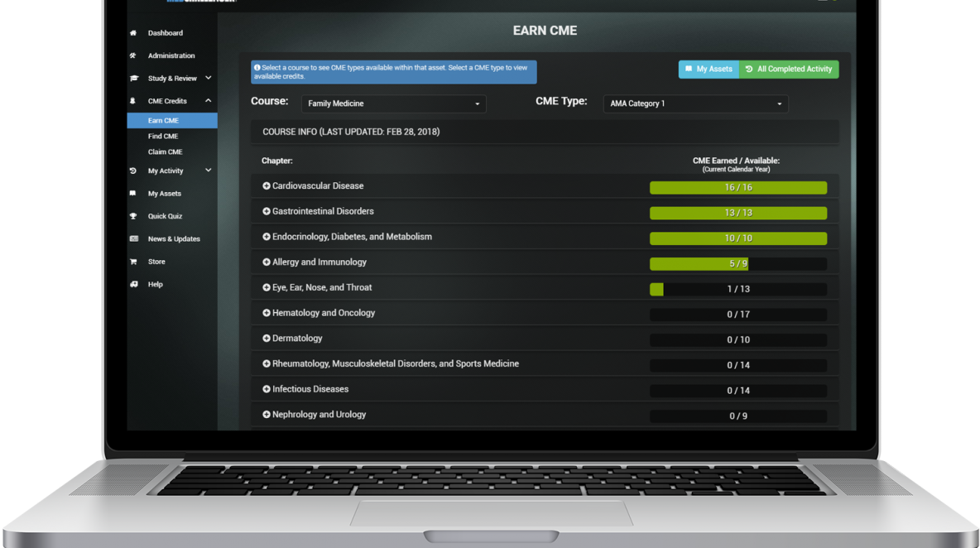Select Claim CME in the sidebar

tap(165, 151)
